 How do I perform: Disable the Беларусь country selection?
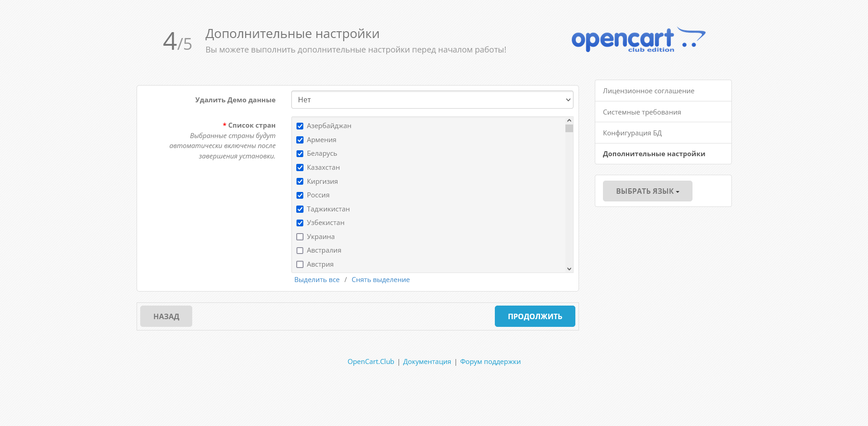click(300, 153)
